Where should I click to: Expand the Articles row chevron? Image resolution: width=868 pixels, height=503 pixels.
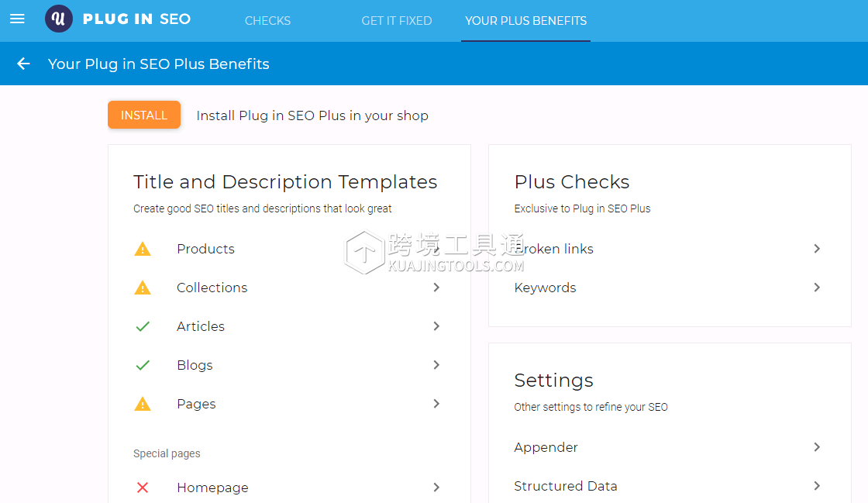click(436, 326)
